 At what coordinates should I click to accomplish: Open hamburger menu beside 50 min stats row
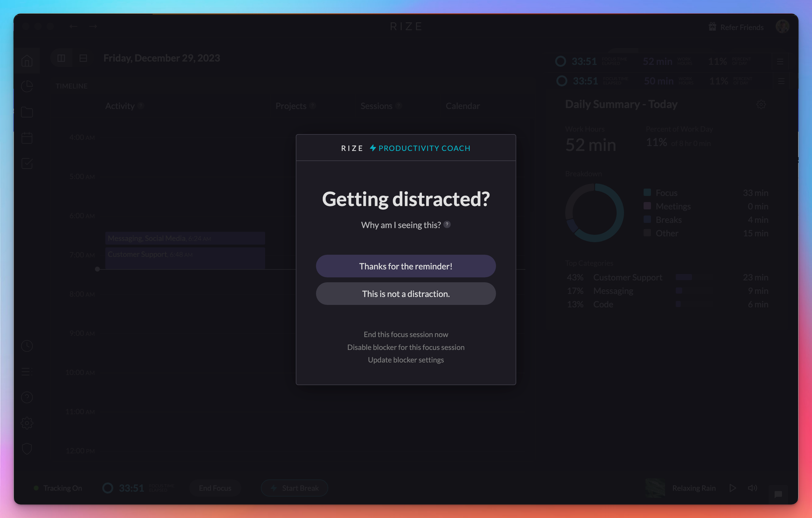tap(781, 81)
